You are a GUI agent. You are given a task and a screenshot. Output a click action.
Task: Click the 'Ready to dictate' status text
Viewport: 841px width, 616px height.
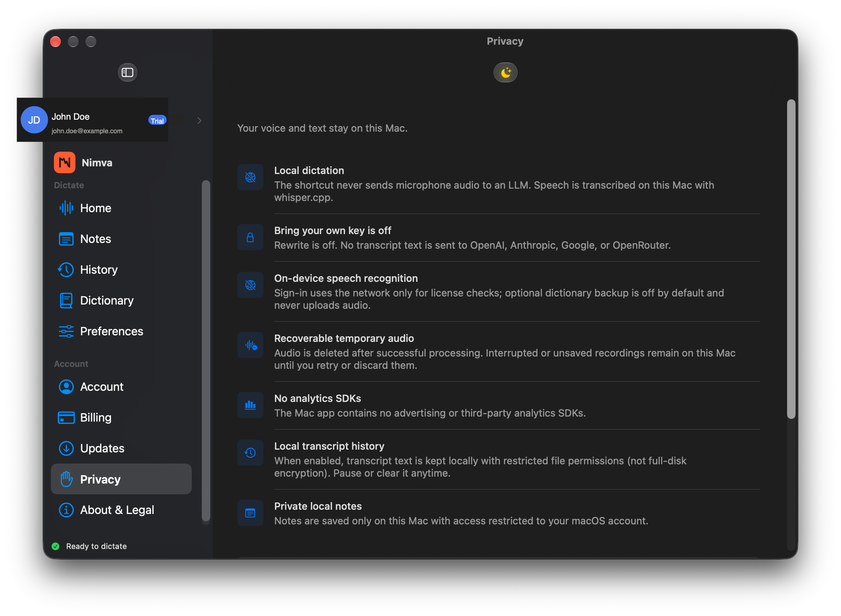point(96,546)
